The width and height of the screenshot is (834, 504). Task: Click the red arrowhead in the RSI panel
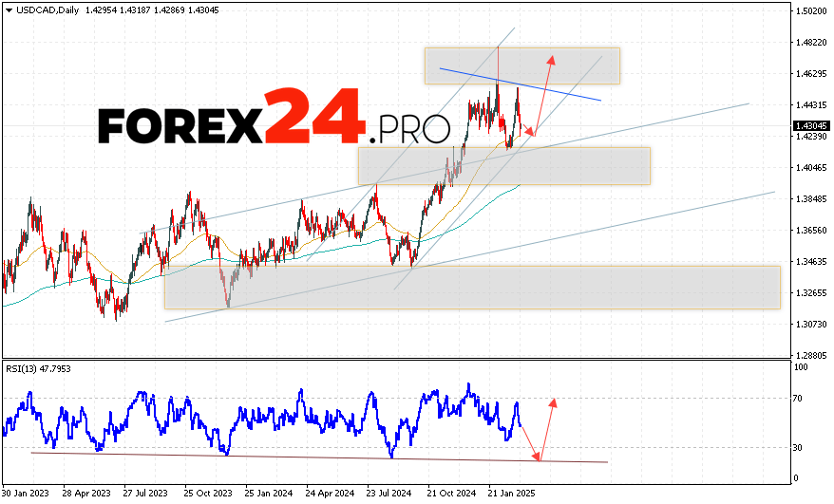[552, 401]
